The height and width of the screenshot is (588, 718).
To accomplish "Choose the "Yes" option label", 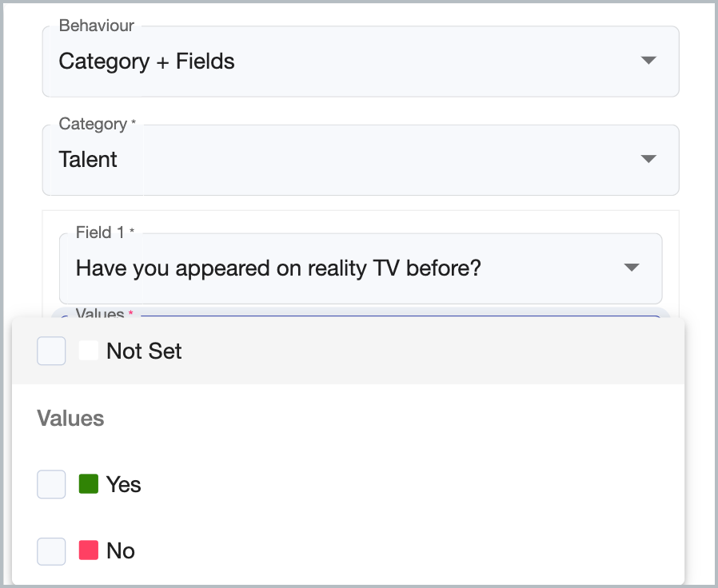I will tap(124, 484).
